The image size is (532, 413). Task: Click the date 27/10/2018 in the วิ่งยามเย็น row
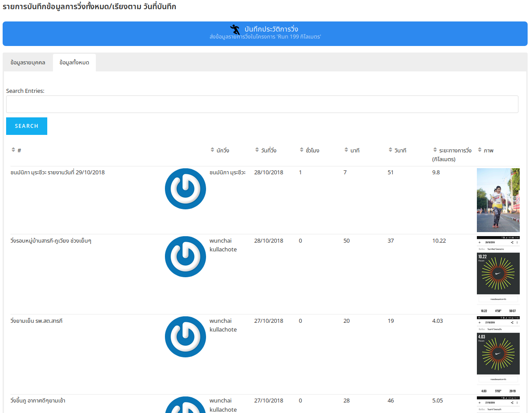pos(269,321)
